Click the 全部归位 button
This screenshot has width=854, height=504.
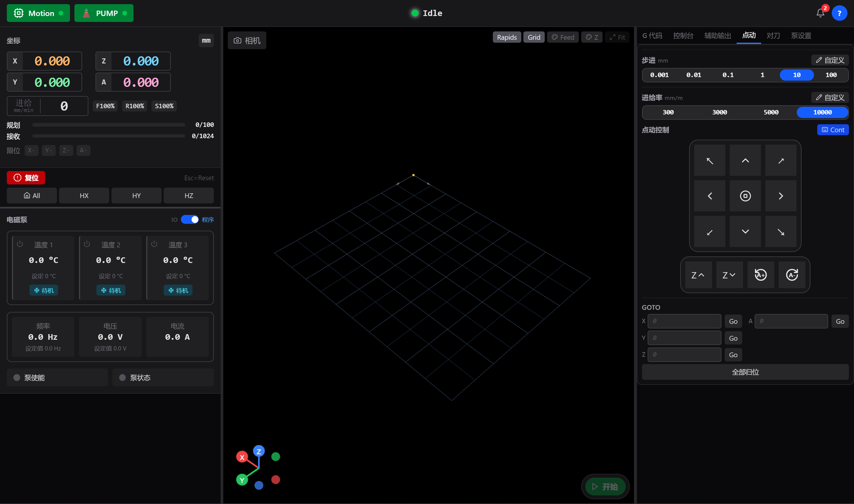coord(745,372)
